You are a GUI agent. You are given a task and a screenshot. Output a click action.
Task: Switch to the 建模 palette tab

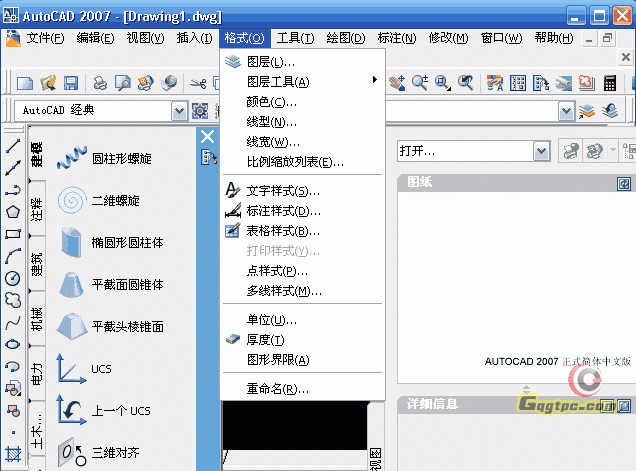(37, 154)
